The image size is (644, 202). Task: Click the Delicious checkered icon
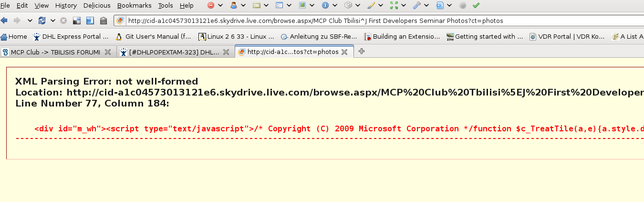click(76, 21)
